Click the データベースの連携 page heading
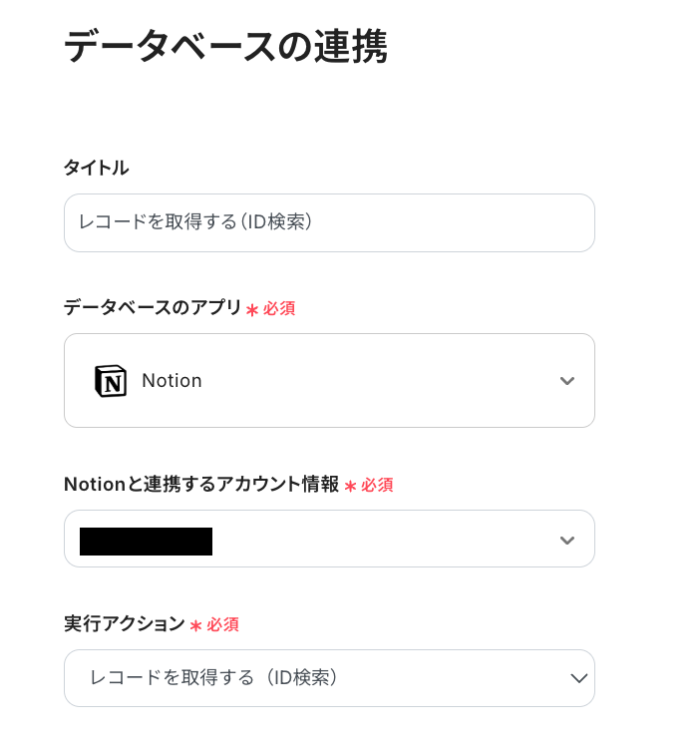Viewport: 700px width, 746px height. point(225,47)
